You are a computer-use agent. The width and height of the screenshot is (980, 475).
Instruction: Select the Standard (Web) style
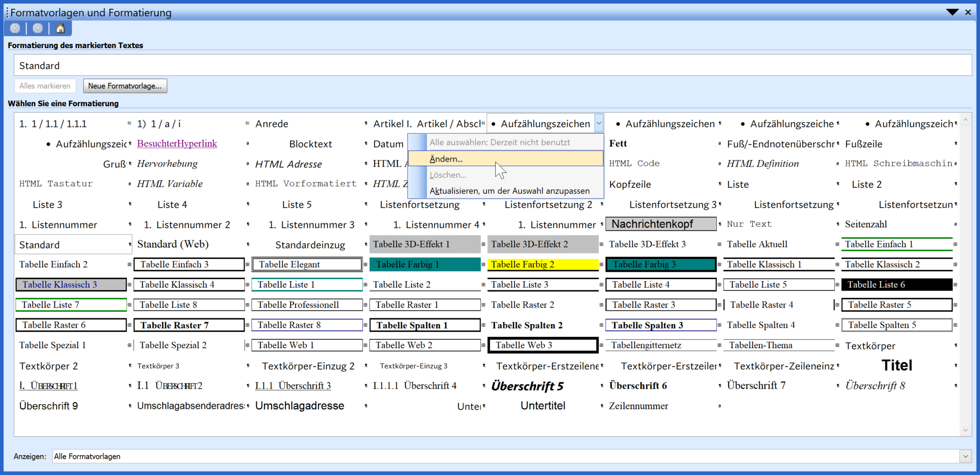(173, 244)
